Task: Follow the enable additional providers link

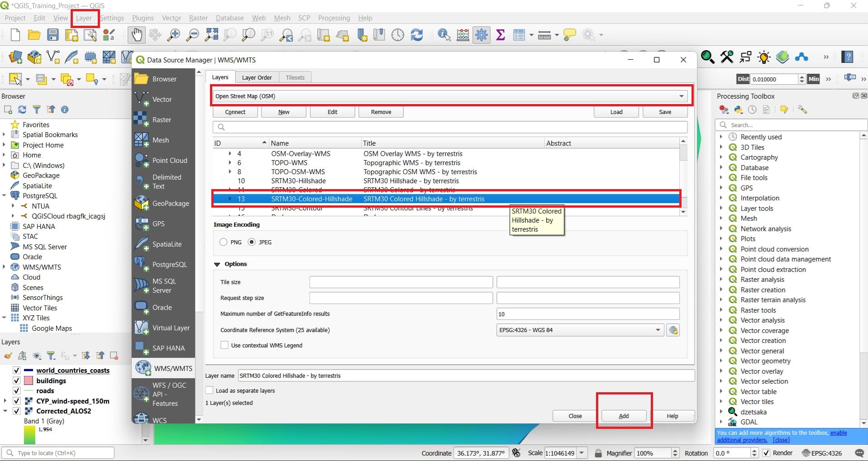Action: coord(782,436)
